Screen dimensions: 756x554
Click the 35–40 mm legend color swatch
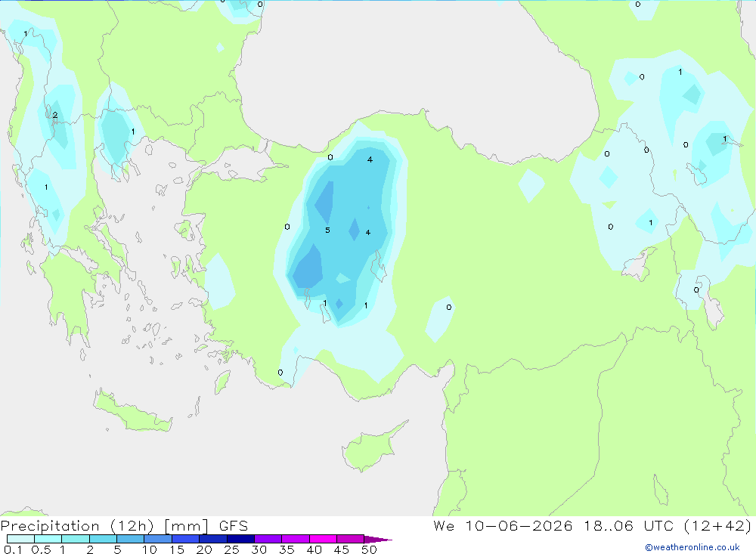(x=295, y=539)
